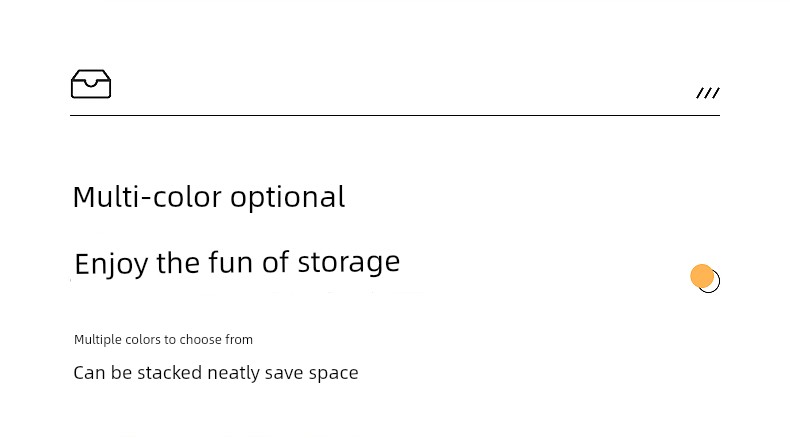Click "Can be stacked neatly save space" text
The image size is (790, 438).
[216, 373]
